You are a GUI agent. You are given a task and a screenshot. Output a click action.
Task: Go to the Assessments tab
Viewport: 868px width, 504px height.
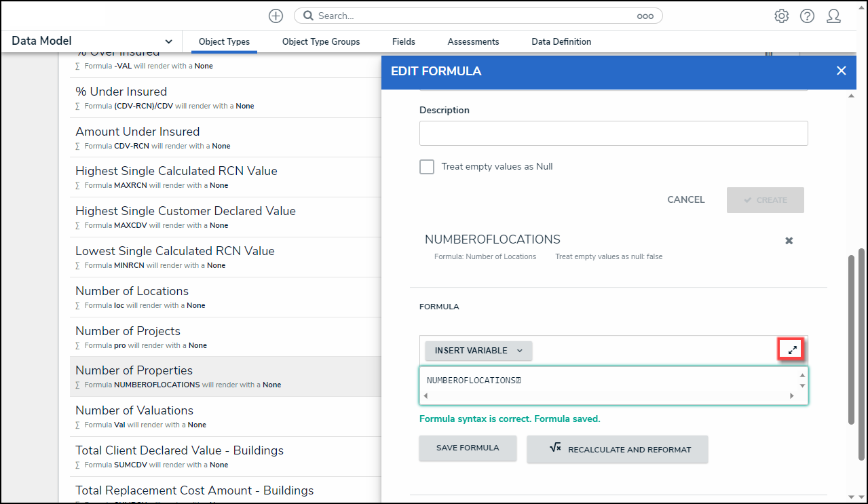(473, 41)
